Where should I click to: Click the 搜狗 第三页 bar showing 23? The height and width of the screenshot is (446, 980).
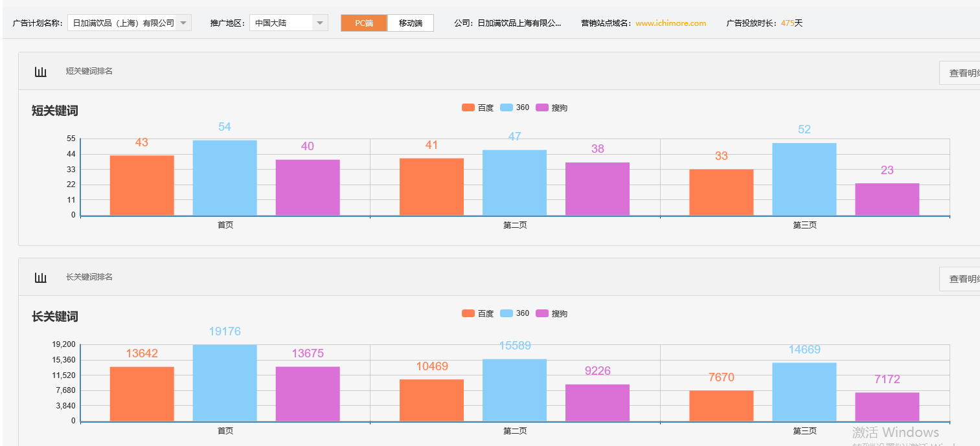(x=887, y=199)
